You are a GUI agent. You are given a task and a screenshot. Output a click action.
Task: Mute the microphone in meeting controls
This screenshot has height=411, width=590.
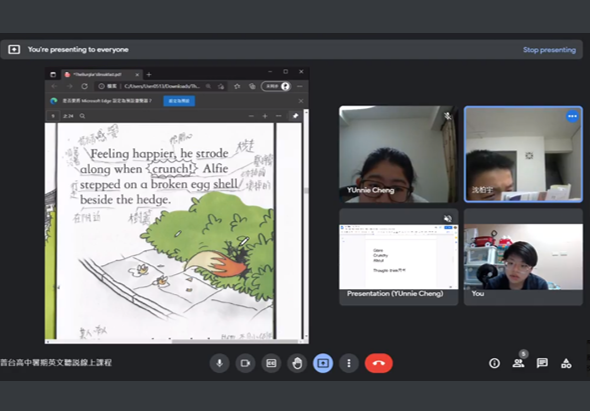point(220,363)
